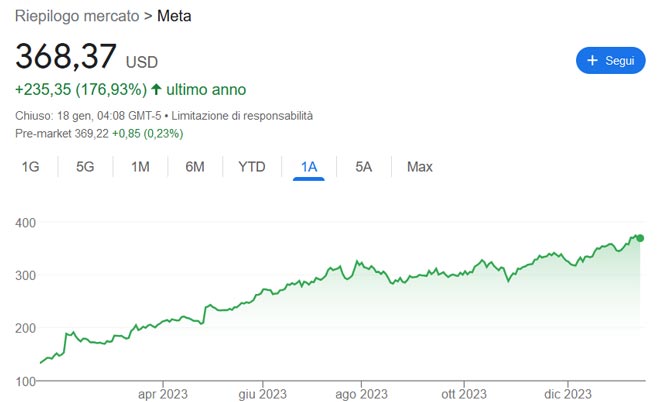The image size is (660, 402).
Task: Click the 368,37 stock price value
Action: point(66,57)
